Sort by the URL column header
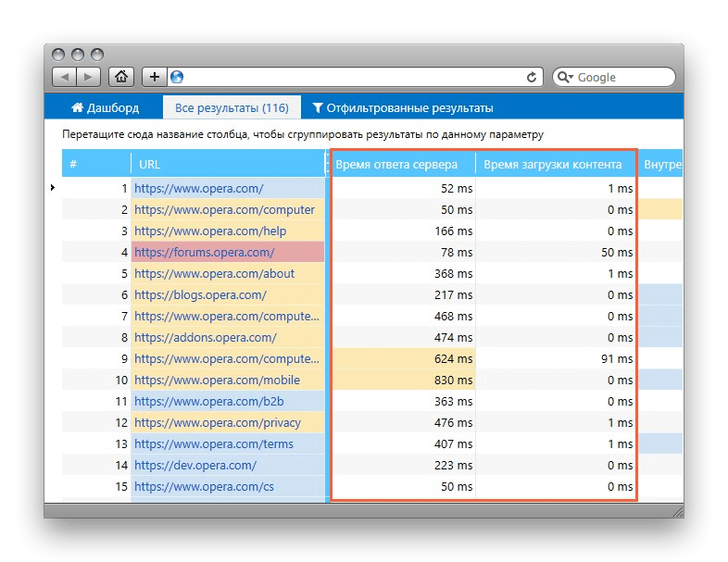The width and height of the screenshot is (728, 562). click(x=228, y=164)
